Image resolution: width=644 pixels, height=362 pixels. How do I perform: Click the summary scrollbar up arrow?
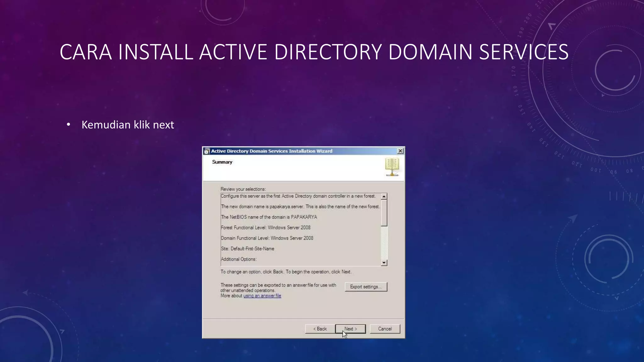tap(384, 196)
